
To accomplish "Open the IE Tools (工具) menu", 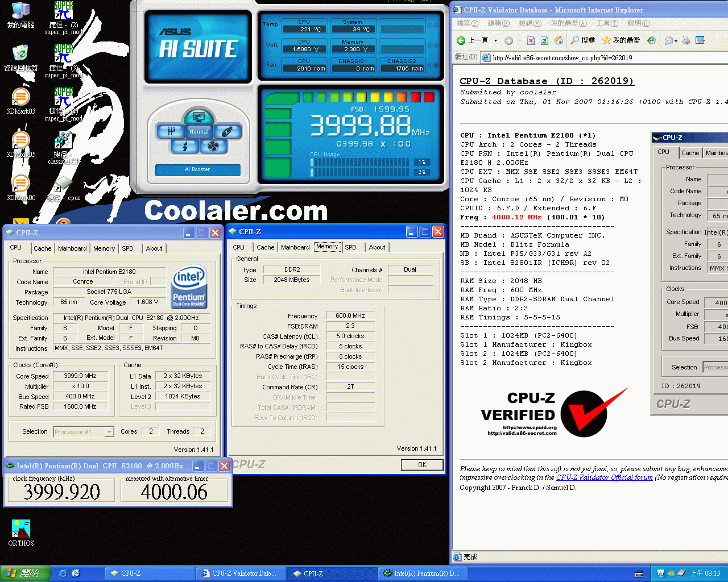I will 607,23.
